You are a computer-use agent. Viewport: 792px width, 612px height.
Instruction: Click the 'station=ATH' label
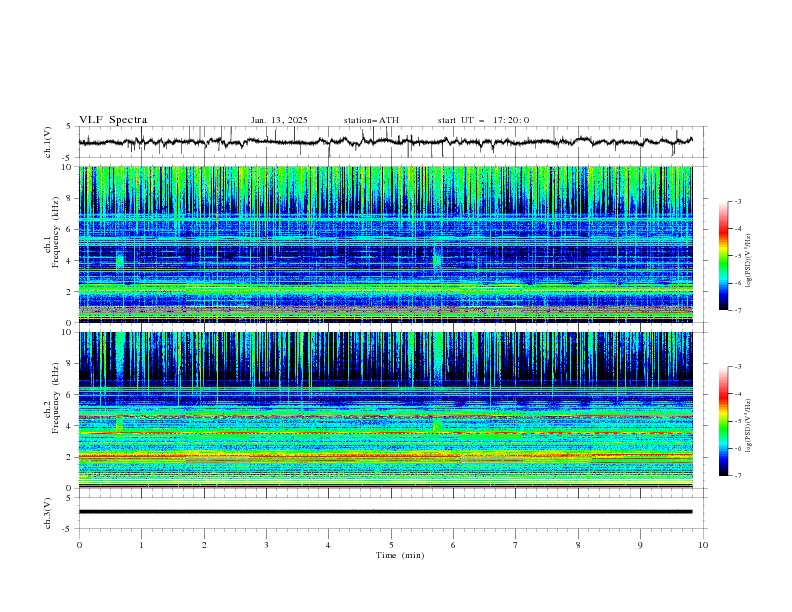click(x=371, y=120)
